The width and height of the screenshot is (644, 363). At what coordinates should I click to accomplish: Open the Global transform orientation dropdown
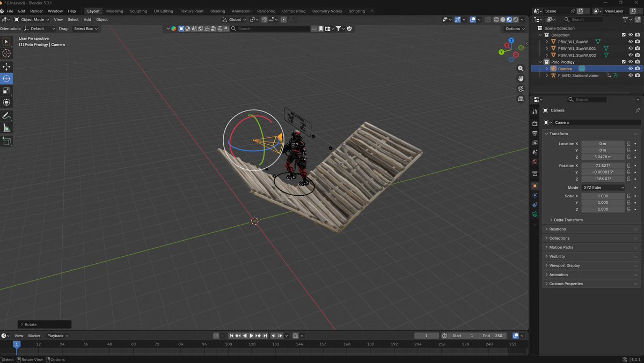coord(235,19)
